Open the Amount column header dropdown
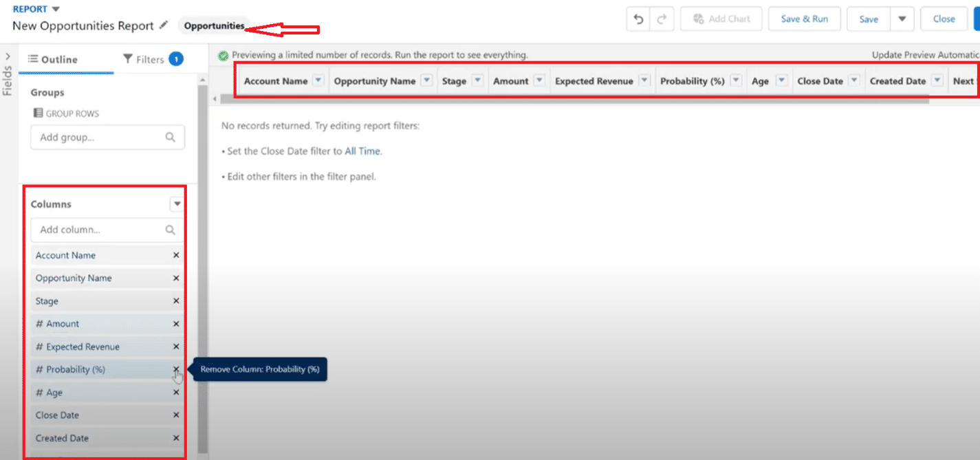Screen dimensions: 980x460 (x=539, y=80)
